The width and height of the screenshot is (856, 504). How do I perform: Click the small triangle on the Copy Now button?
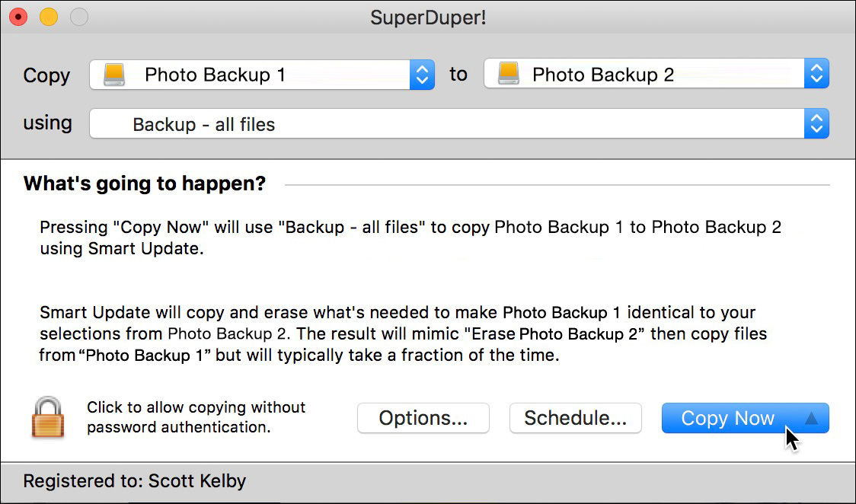pos(810,418)
